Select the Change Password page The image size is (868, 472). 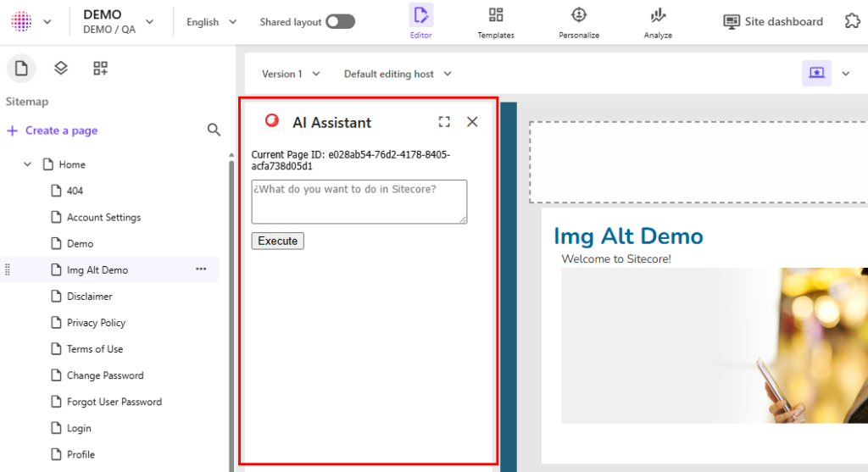[105, 375]
